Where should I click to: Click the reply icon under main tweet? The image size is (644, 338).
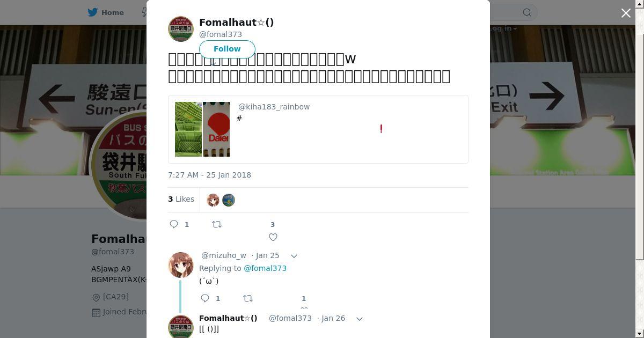click(x=174, y=224)
